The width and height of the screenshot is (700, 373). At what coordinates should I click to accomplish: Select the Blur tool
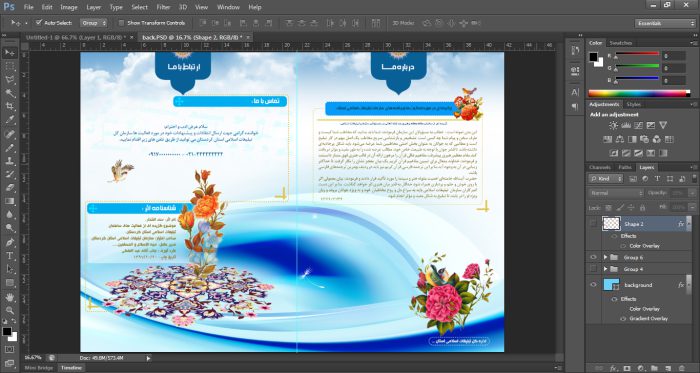pos(10,215)
